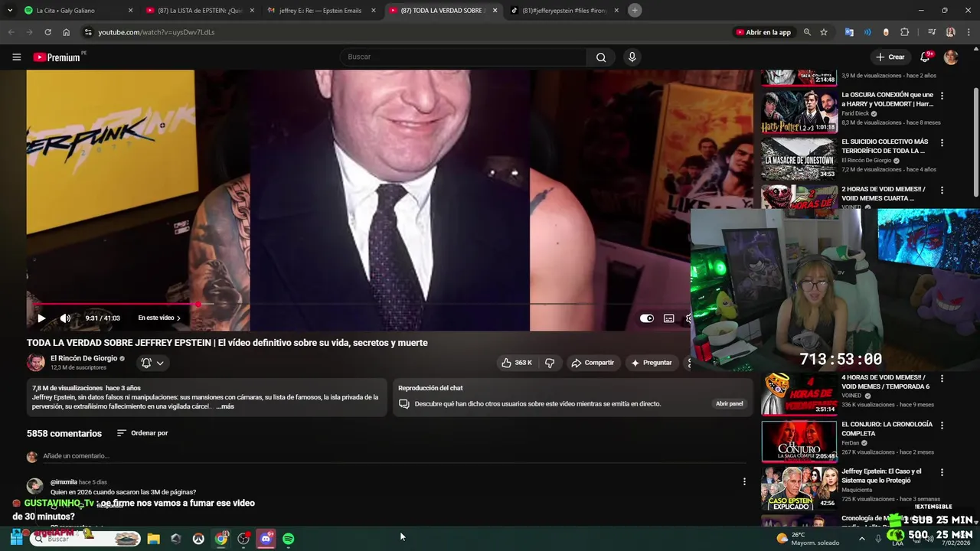The image size is (980, 551).
Task: Open 'Ordenar por' comment sorting
Action: point(142,433)
